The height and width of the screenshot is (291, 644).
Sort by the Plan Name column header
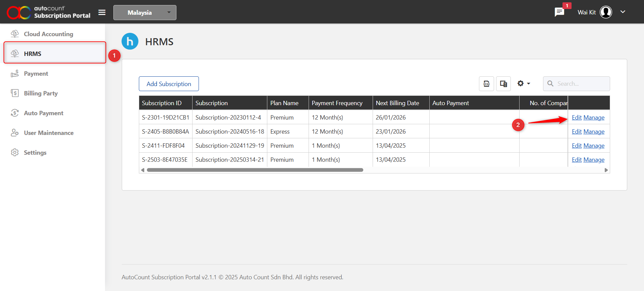[288, 103]
